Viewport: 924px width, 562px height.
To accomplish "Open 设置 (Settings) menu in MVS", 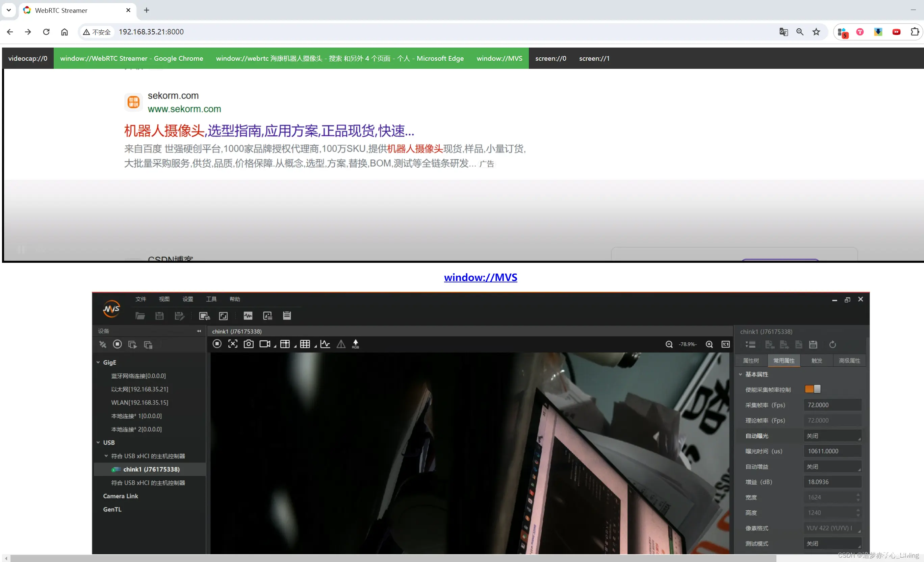I will pyautogui.click(x=187, y=299).
